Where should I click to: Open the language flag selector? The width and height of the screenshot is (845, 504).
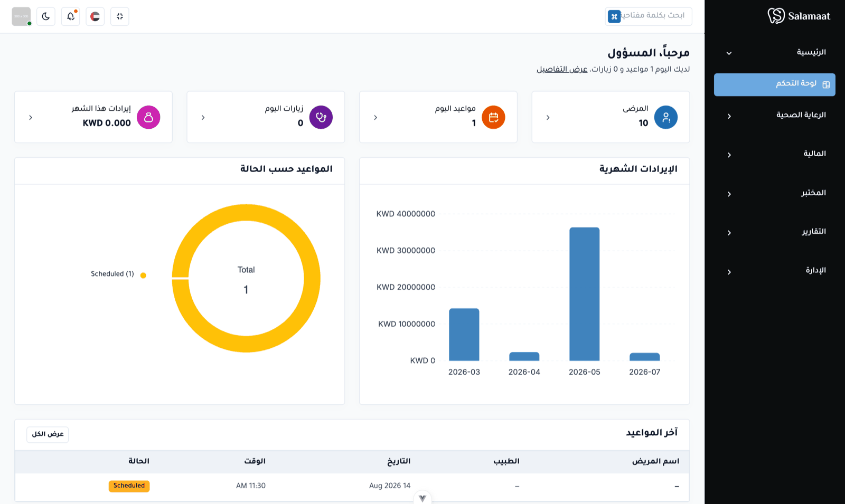[x=95, y=16]
